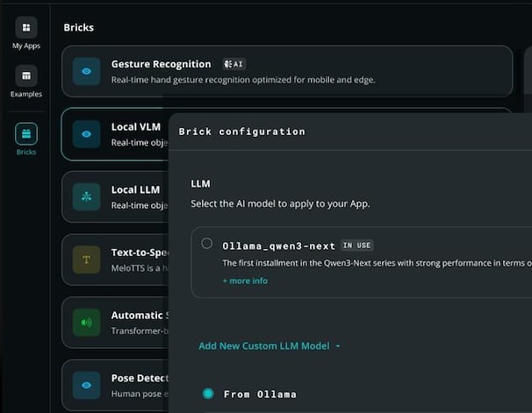Click the AI badge on Gesture Recognition
Viewport: 532px width, 413px height.
pos(234,64)
